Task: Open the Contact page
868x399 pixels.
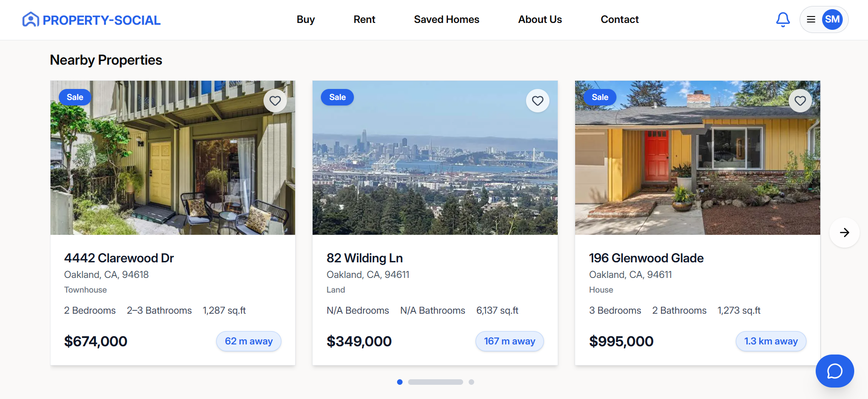Action: point(619,19)
